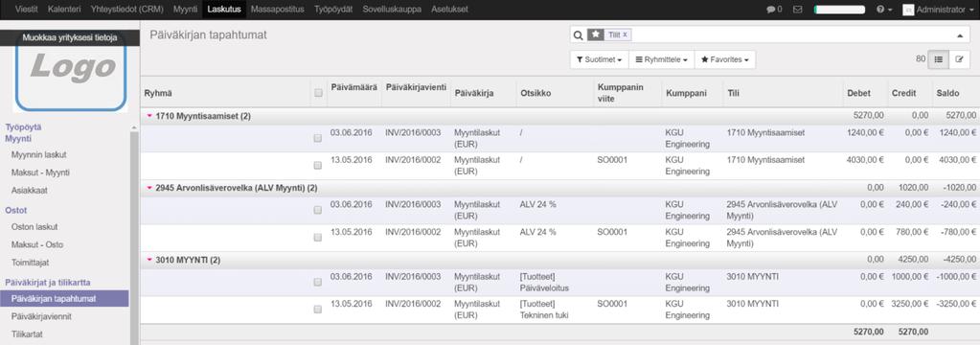Sort by Päivämäärä column header
Image resolution: width=980 pixels, height=345 pixels.
353,87
